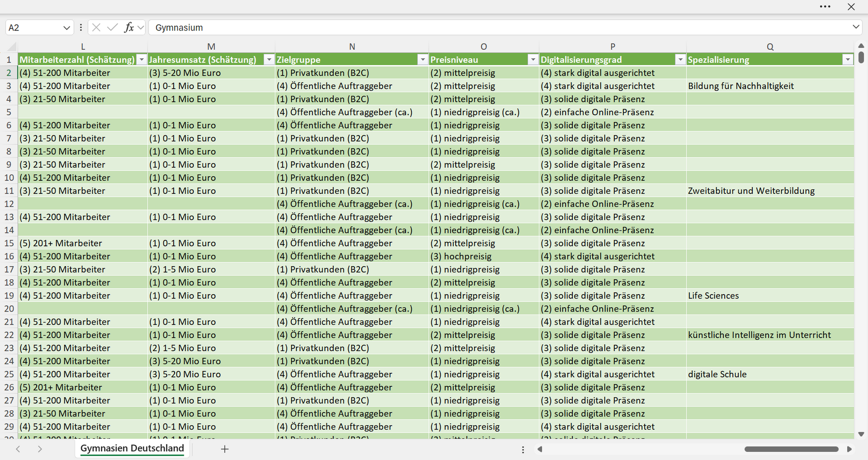Open the Mitarbeiterzahl (Schätzung) filter dropdown

pyautogui.click(x=141, y=60)
